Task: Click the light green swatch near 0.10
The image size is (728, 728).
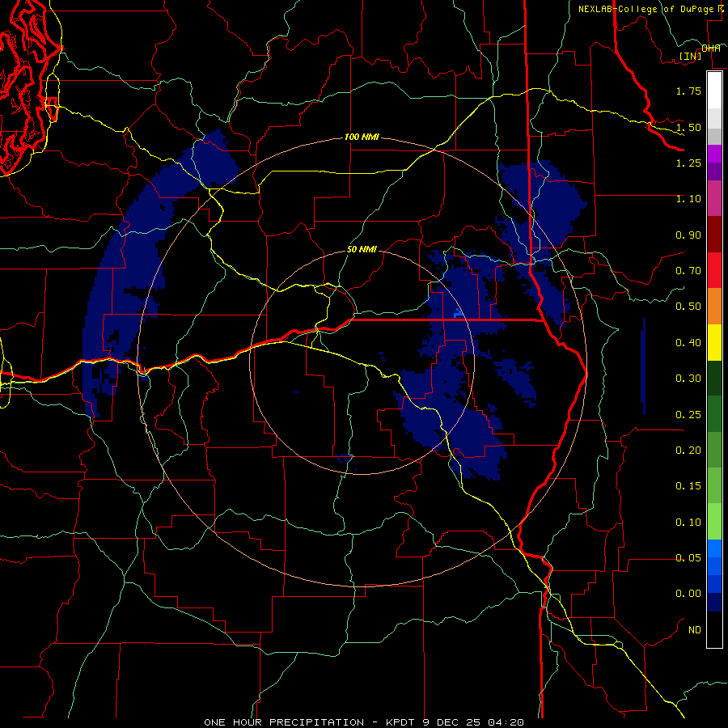Action: tap(714, 523)
